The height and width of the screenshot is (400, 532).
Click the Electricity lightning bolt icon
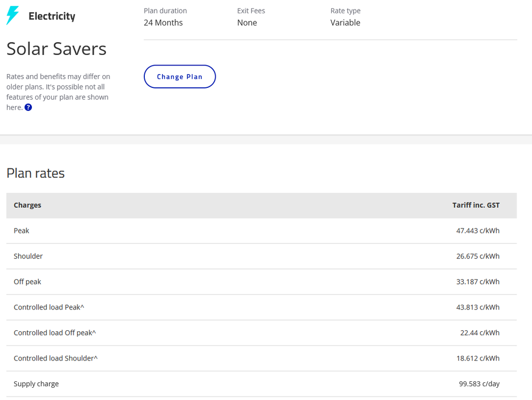point(12,16)
